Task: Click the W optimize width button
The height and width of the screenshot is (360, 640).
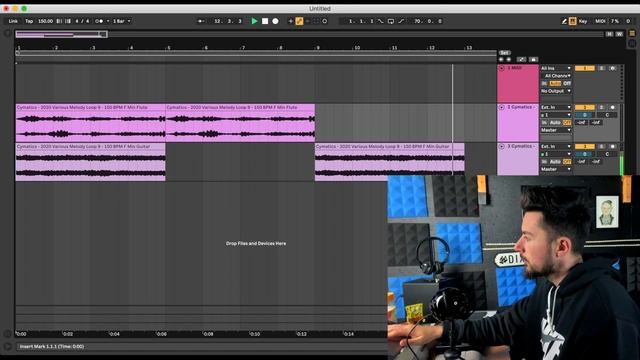Action: pos(619,34)
